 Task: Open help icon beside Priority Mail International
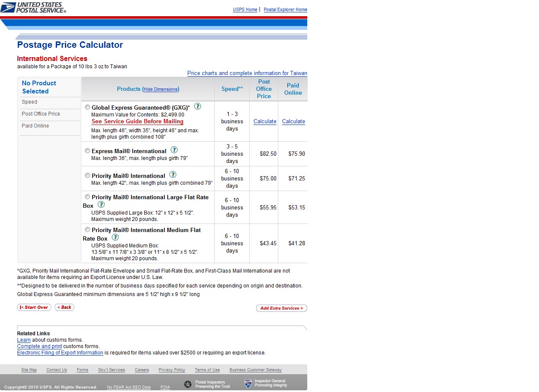[x=173, y=174]
